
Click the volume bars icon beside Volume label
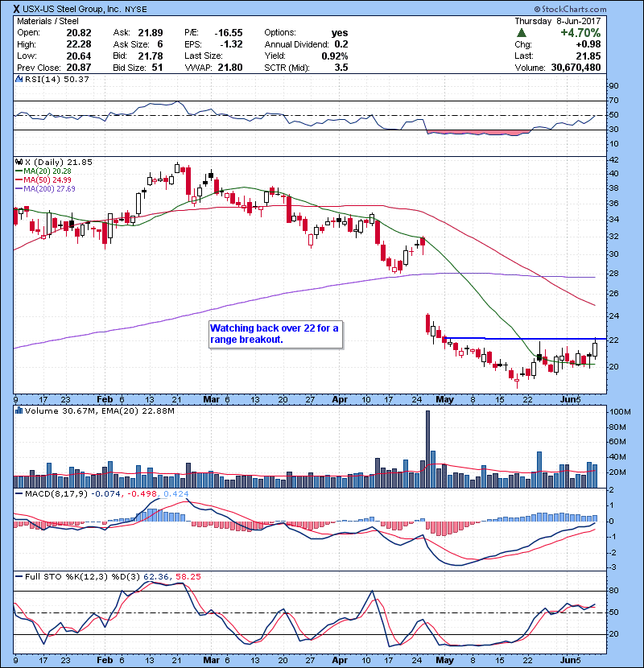[19, 410]
